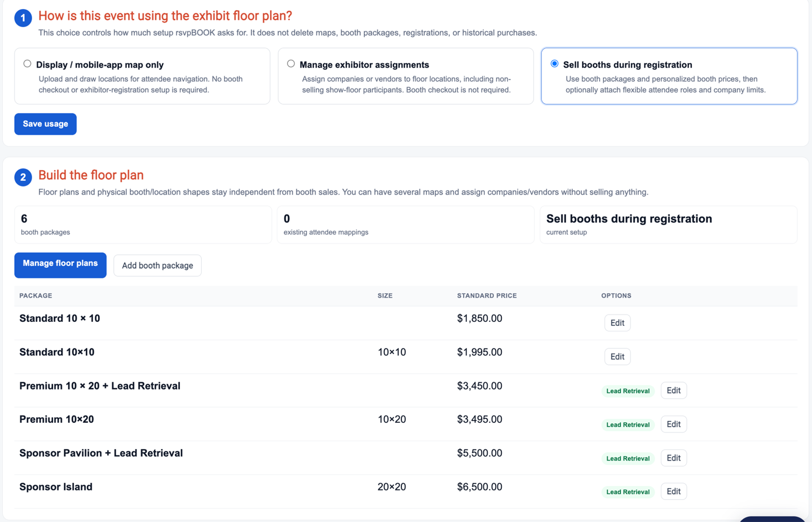
Task: Click the Lead Retrieval badge in the Sponsor Island row
Action: pos(628,492)
